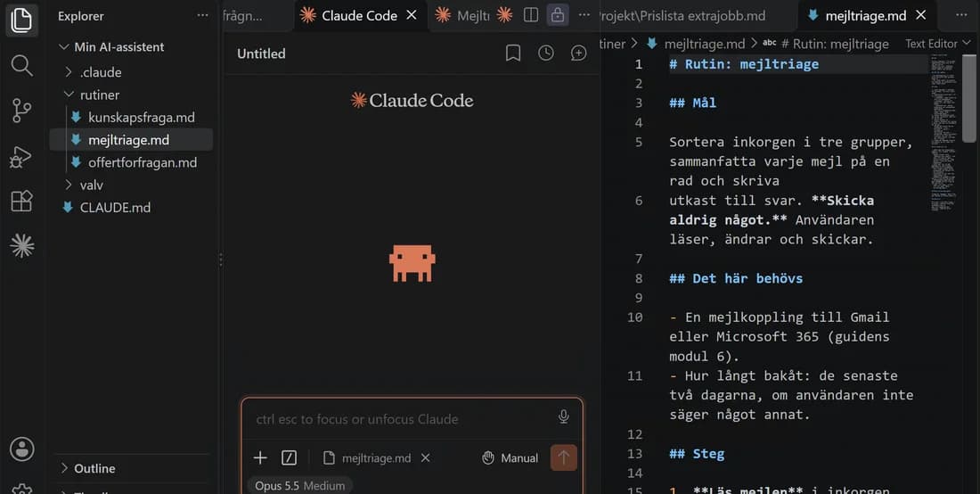This screenshot has height=494, width=980.
Task: Click the bookmark icon beside Untitled
Action: click(x=512, y=54)
